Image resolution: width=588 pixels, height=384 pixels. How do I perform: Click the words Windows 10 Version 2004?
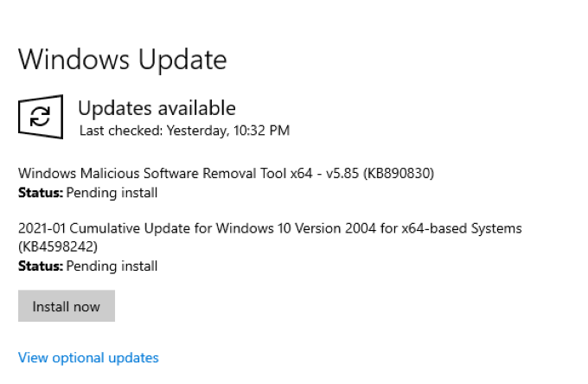click(296, 228)
